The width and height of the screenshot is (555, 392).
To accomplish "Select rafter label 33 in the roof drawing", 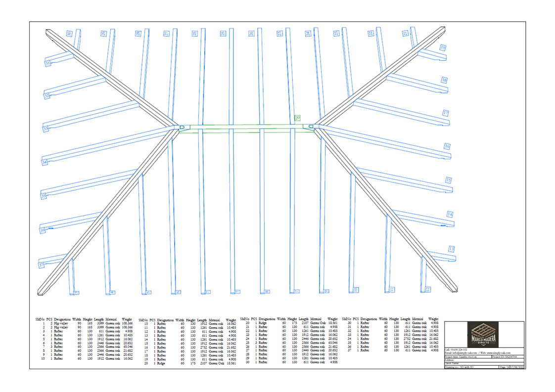I will [x=46, y=129].
